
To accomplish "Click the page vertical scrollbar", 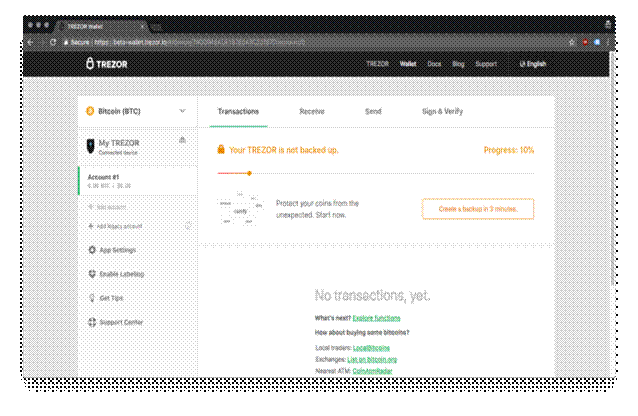I will pos(613,169).
